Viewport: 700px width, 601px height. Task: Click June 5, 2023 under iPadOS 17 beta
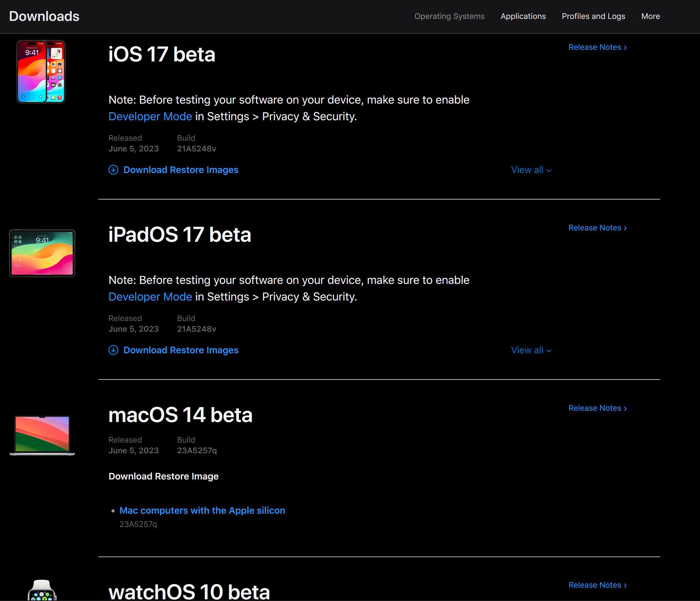click(x=134, y=329)
